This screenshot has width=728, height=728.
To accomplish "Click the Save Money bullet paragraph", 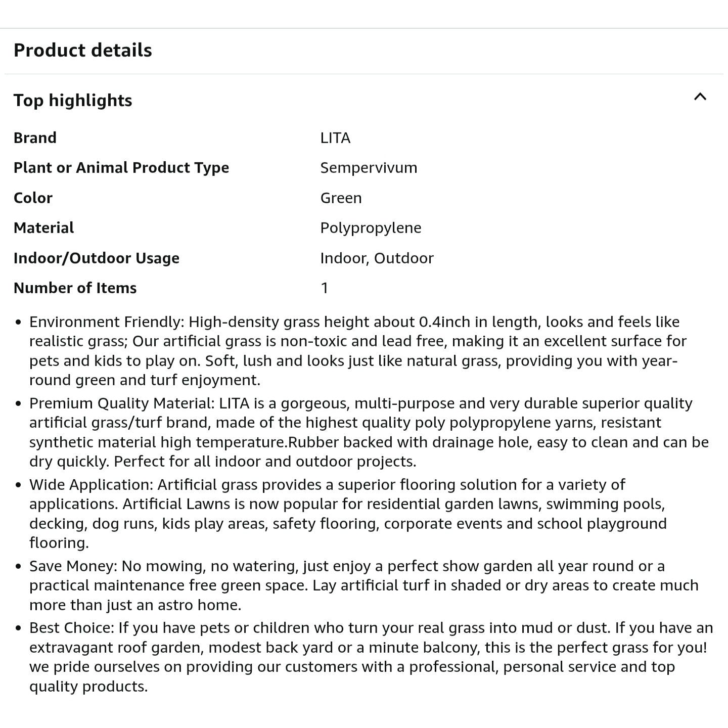I will pyautogui.click(x=354, y=585).
